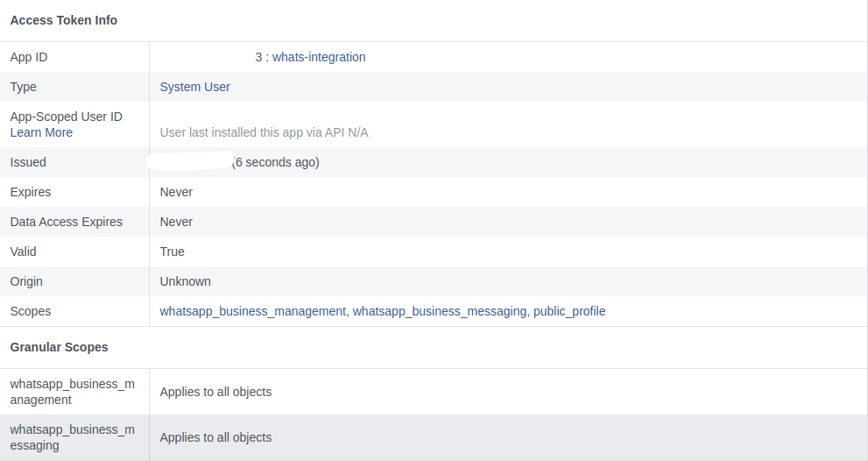Click the Scopes row label
This screenshot has width=868, height=461.
31,311
